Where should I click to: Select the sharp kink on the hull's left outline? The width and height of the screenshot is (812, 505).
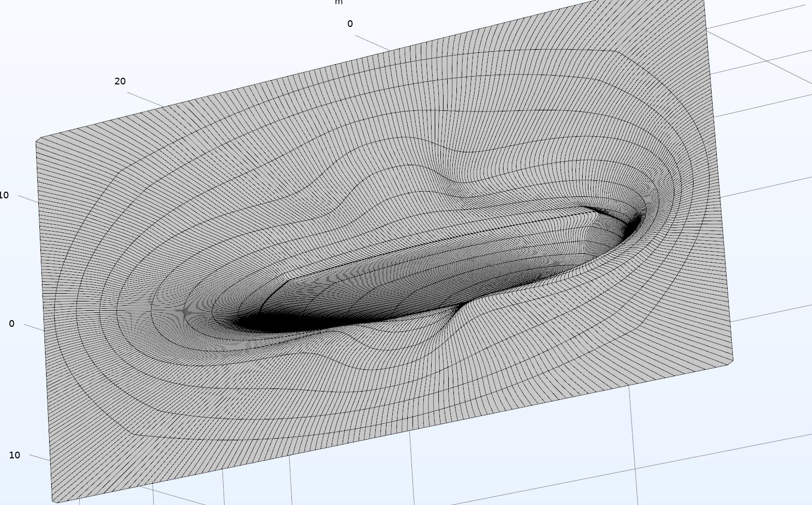point(288,280)
